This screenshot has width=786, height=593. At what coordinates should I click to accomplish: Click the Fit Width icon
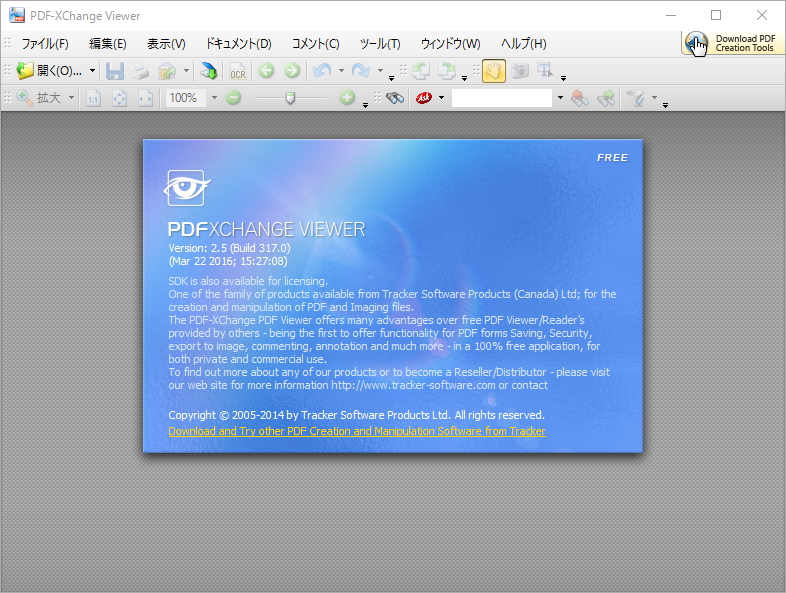(x=145, y=98)
